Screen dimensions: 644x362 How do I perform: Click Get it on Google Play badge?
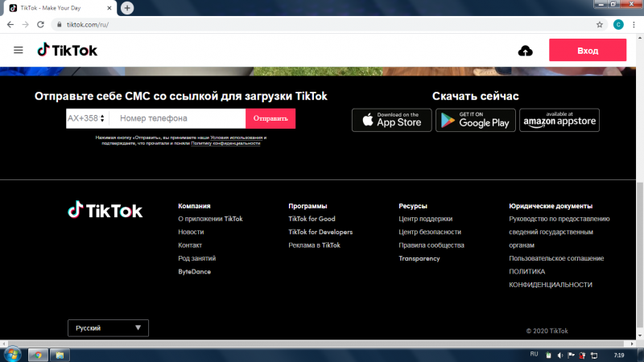[x=476, y=120]
